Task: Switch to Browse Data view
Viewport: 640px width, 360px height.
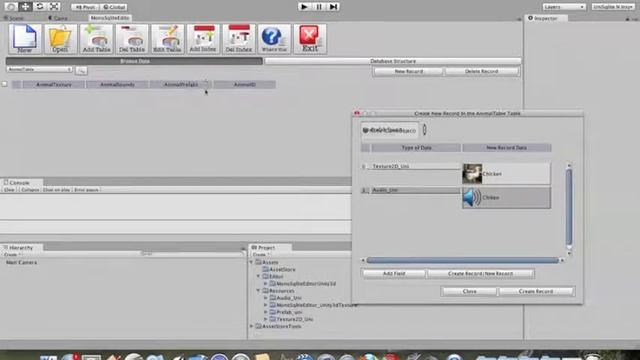Action: click(x=134, y=61)
